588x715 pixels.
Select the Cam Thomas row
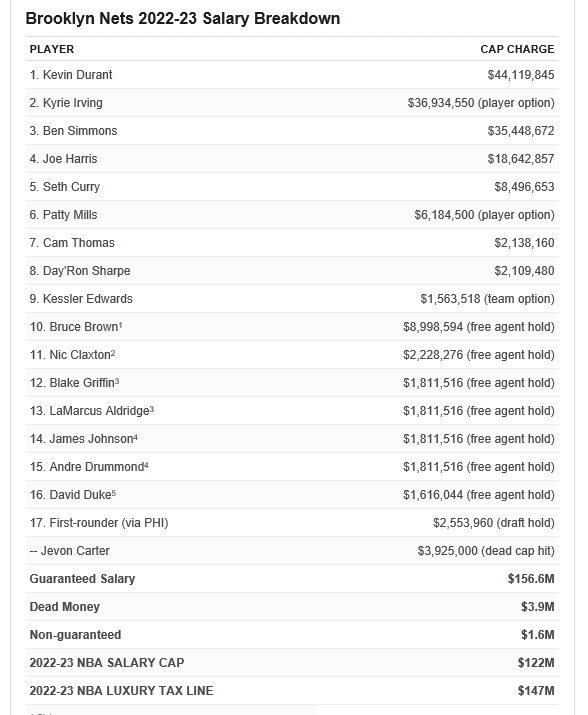tap(292, 243)
